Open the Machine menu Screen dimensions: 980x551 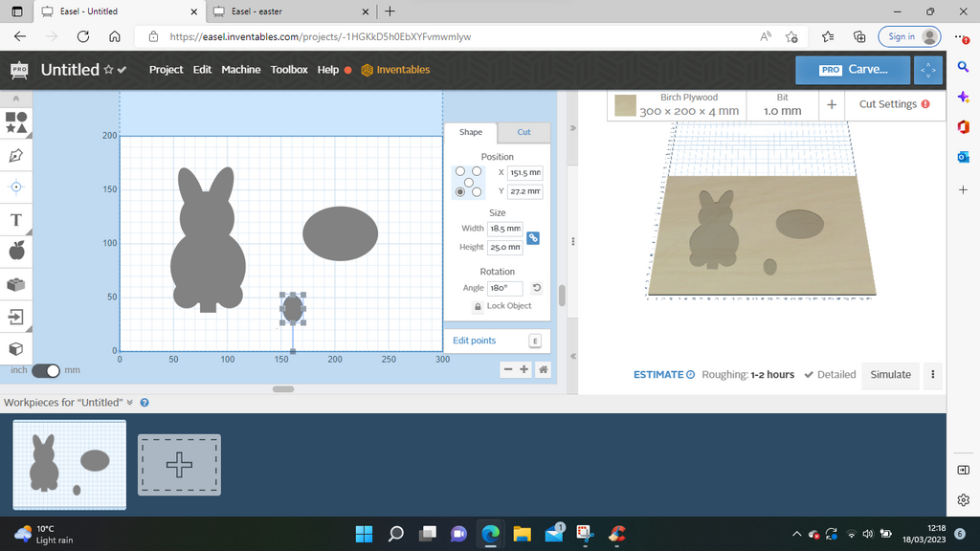(x=240, y=70)
